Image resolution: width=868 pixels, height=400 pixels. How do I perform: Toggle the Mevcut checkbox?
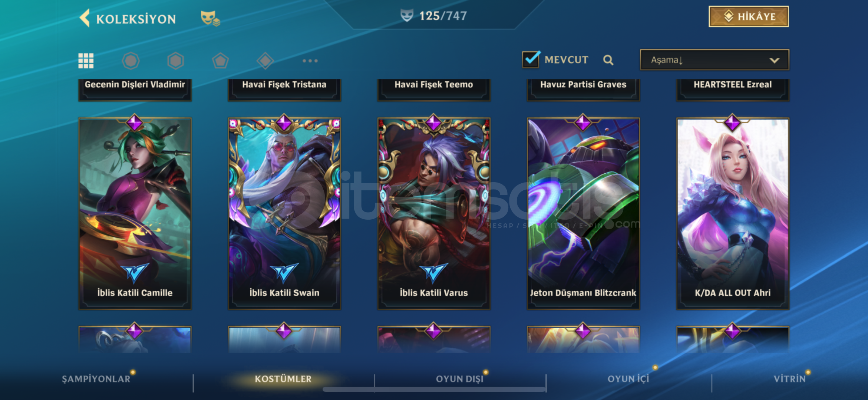click(x=531, y=59)
